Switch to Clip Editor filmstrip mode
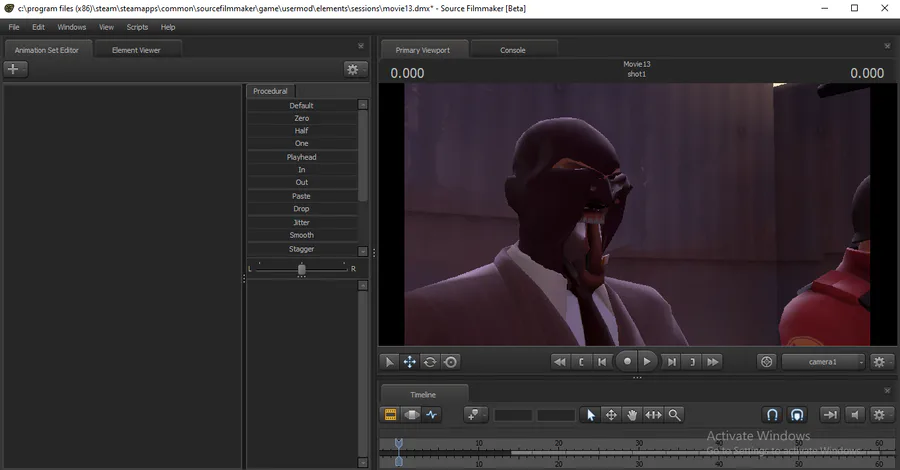Viewport: 900px width, 470px height. click(390, 414)
